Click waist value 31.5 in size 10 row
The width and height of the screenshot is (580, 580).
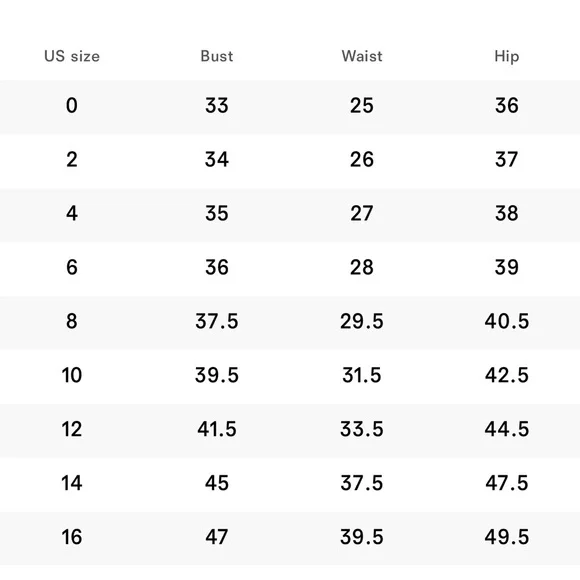point(362,375)
